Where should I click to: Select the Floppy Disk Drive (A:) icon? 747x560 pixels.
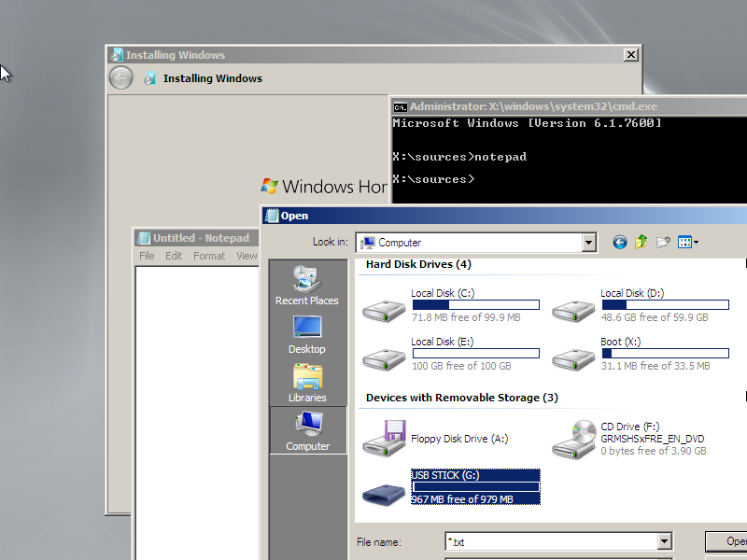click(383, 439)
